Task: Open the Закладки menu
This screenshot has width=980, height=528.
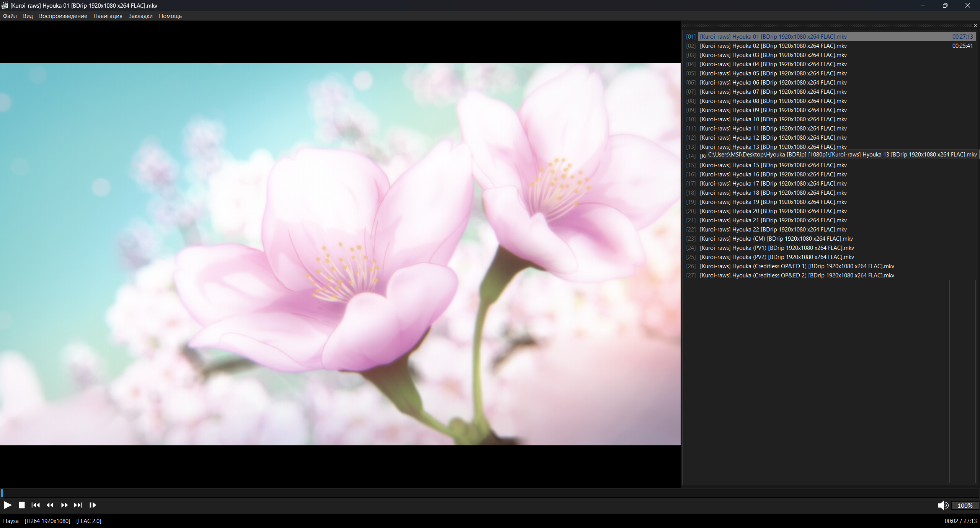Action: (140, 16)
